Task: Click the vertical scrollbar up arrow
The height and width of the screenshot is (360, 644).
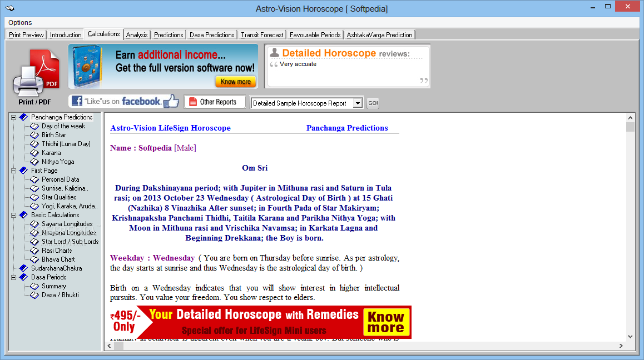Action: coord(631,118)
